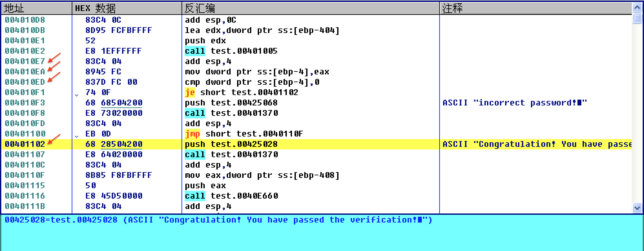Click hex bytes '74 0F'
Image resolution: width=644 pixels, height=251 pixels.
[x=98, y=93]
